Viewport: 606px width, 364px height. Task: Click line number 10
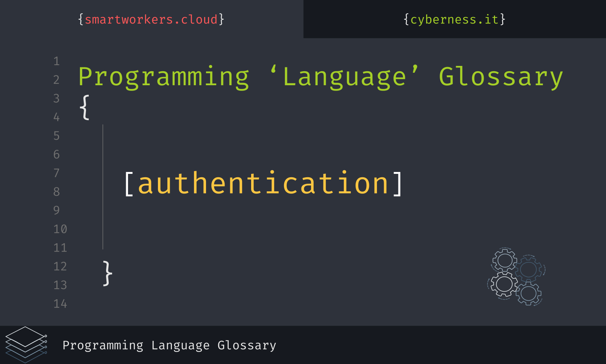tap(60, 229)
